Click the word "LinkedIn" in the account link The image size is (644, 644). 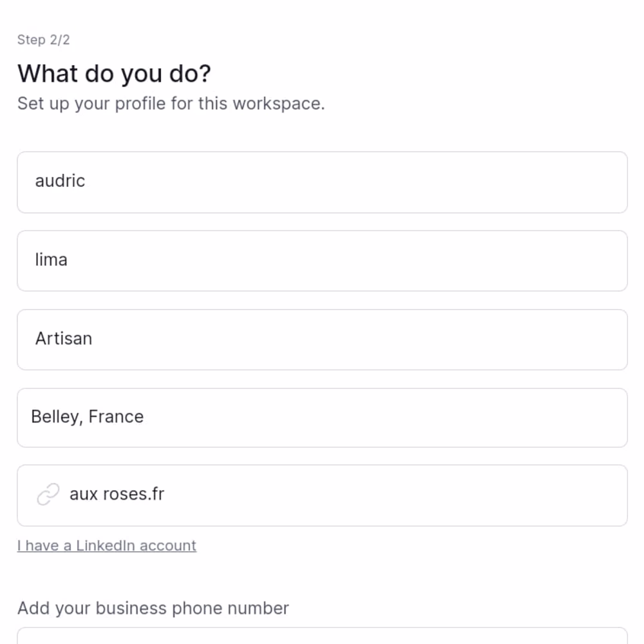[x=106, y=545]
